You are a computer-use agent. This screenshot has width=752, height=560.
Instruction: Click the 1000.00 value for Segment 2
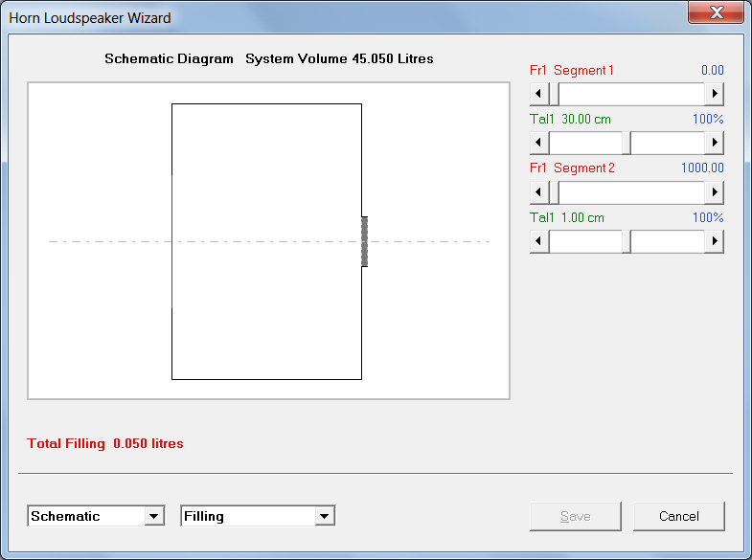[x=702, y=168]
